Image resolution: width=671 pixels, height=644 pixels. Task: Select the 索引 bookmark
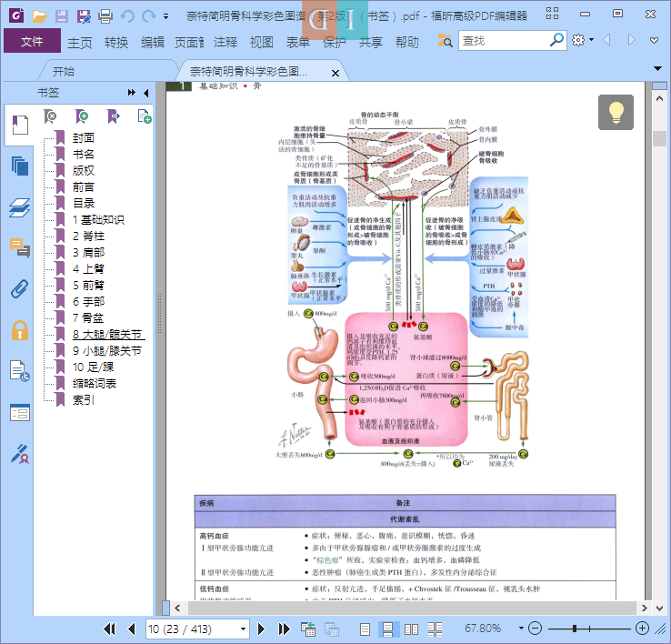point(84,400)
